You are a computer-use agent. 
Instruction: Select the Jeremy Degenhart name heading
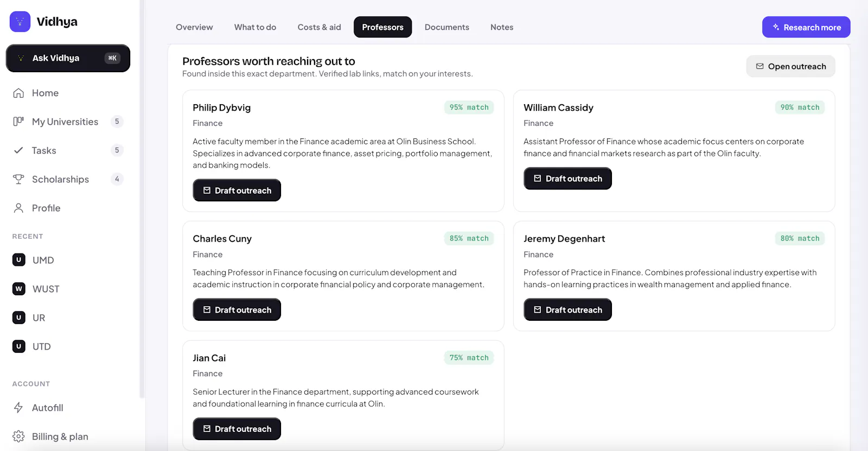click(564, 239)
